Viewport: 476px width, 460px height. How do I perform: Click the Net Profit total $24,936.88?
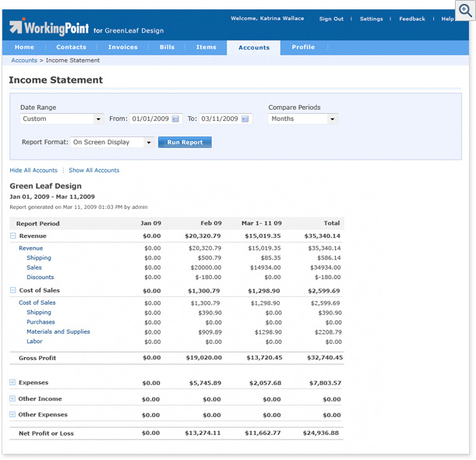pos(320,433)
